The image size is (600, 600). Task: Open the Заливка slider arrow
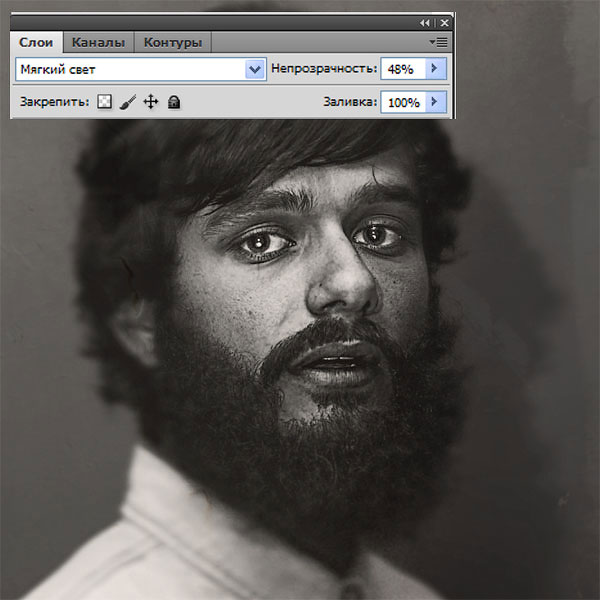click(435, 102)
